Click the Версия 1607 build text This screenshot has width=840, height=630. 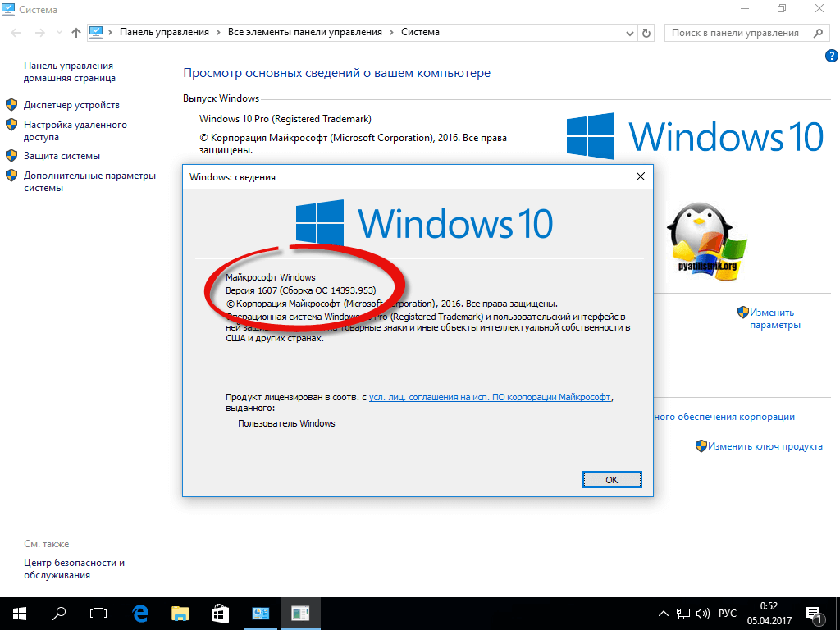click(300, 290)
